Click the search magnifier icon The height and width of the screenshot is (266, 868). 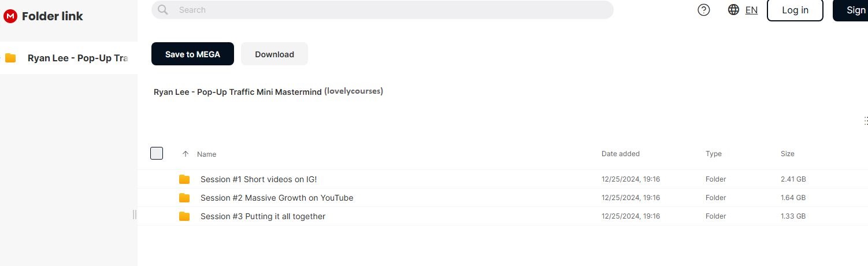pyautogui.click(x=163, y=10)
